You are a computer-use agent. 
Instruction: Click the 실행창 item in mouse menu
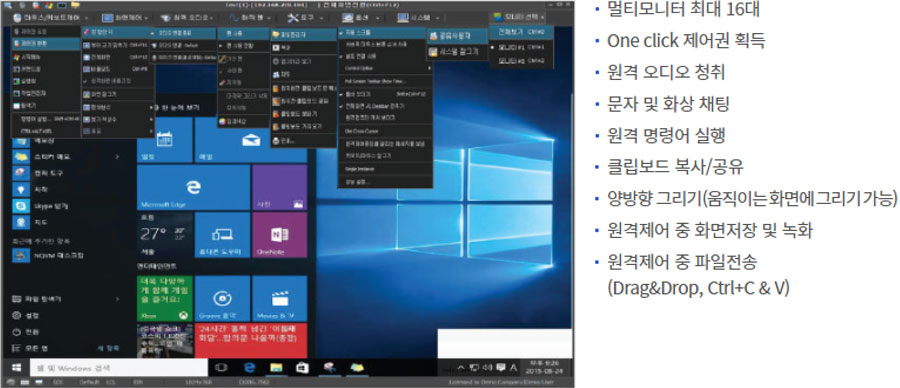(46, 81)
